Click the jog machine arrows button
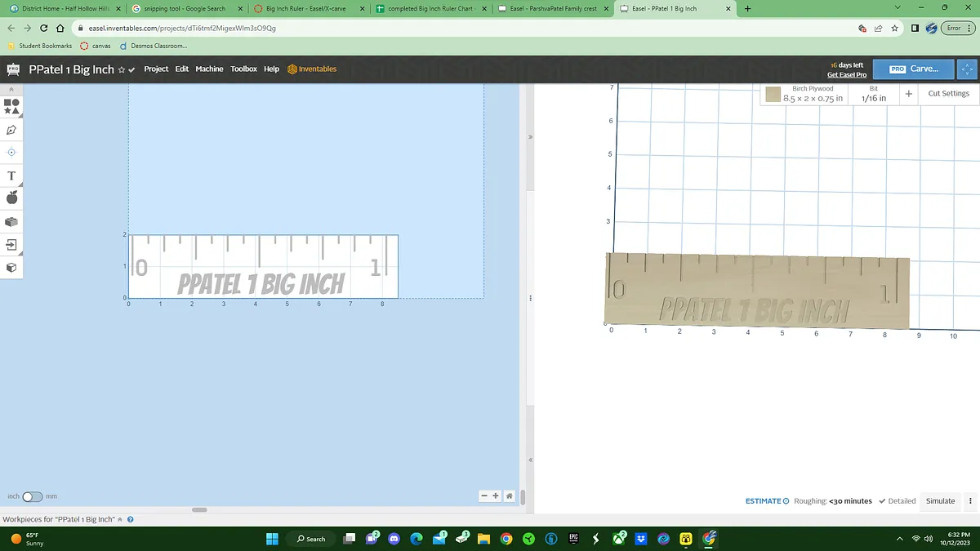 click(968, 69)
